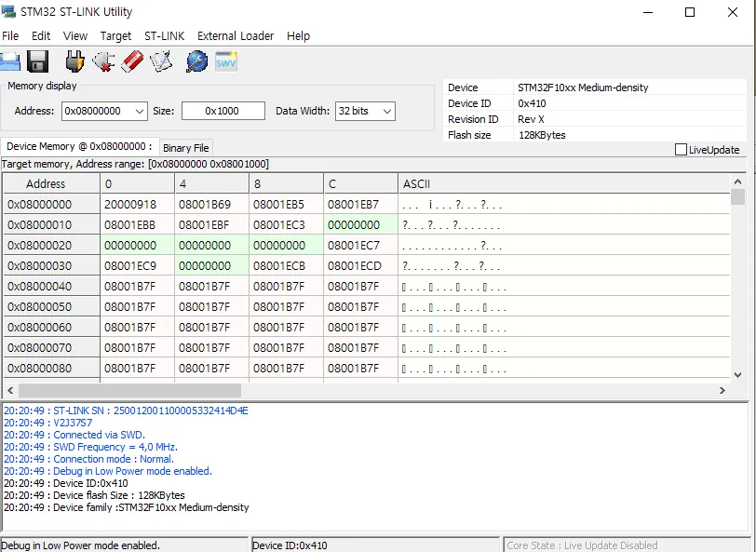
Task: Click the Size input field 0x1000
Action: tap(223, 111)
